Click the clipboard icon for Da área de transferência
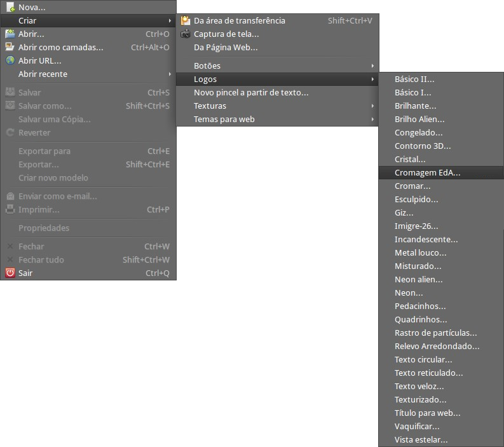The width and height of the screenshot is (504, 447). coord(186,20)
